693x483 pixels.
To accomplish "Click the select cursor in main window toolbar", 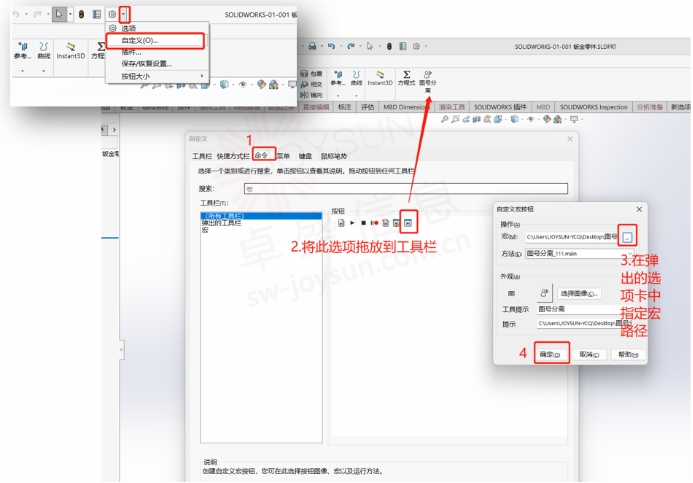I will (370, 46).
